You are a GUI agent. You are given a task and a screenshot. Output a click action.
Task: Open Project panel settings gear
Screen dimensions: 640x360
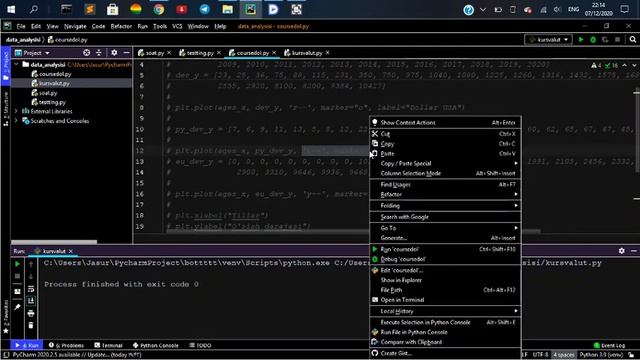point(114,53)
